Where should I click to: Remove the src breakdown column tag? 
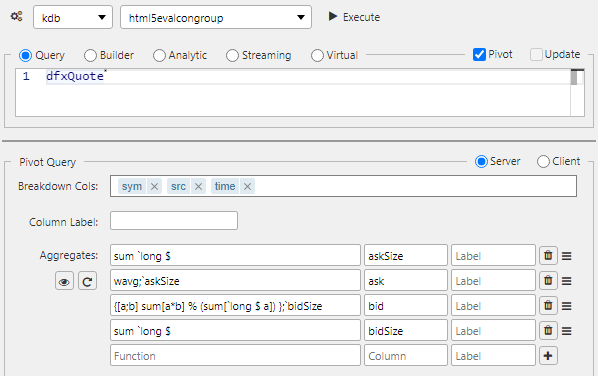point(198,186)
